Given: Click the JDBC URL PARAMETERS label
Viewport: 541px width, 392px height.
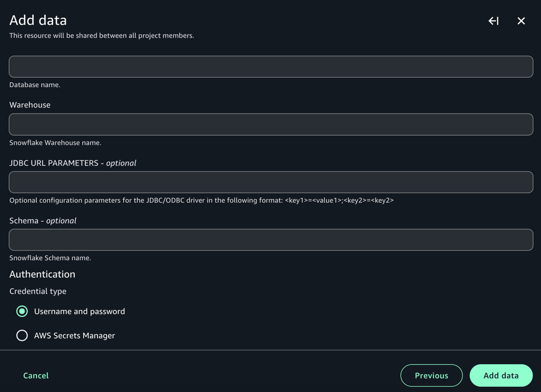Looking at the screenshot, I should pyautogui.click(x=73, y=163).
